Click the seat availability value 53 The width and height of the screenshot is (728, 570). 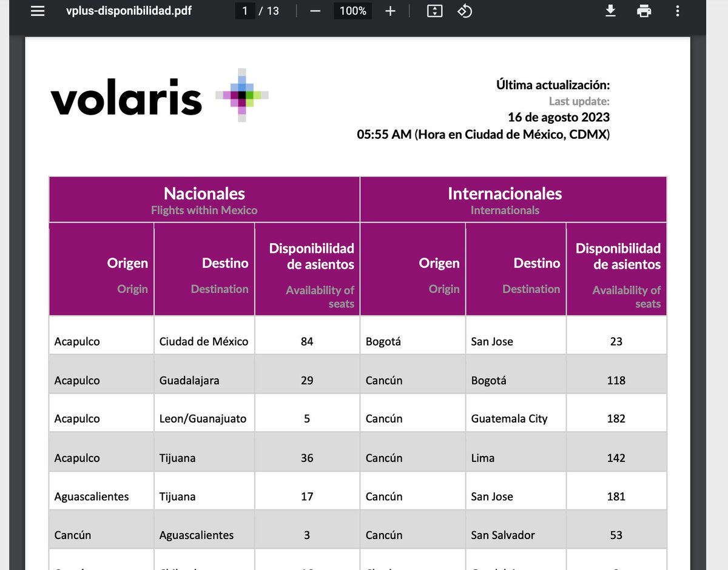click(x=616, y=535)
